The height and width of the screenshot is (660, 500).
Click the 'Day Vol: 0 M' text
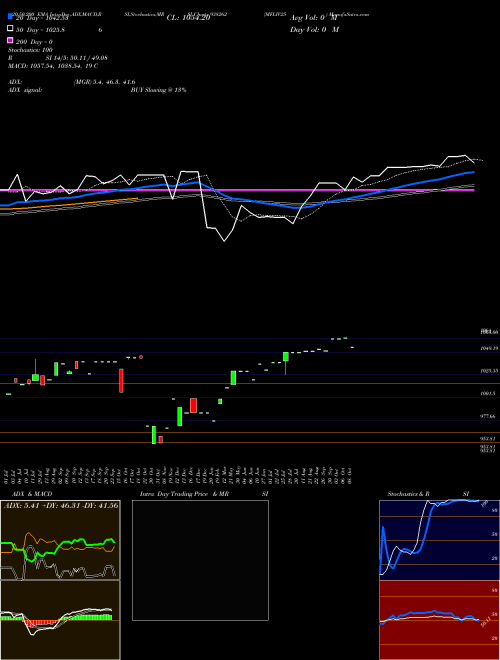pyautogui.click(x=314, y=30)
